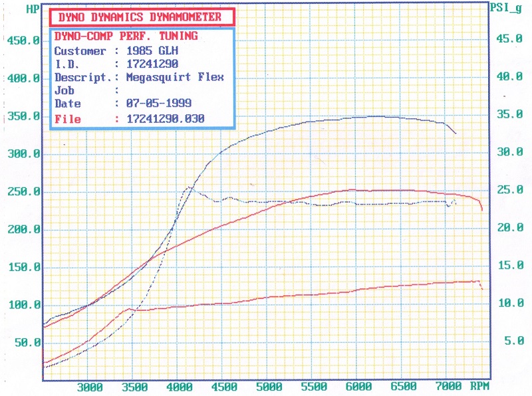Click the 250.0 tick on the HP axis
Image resolution: width=532 pixels, height=396 pixels.
(x=23, y=191)
